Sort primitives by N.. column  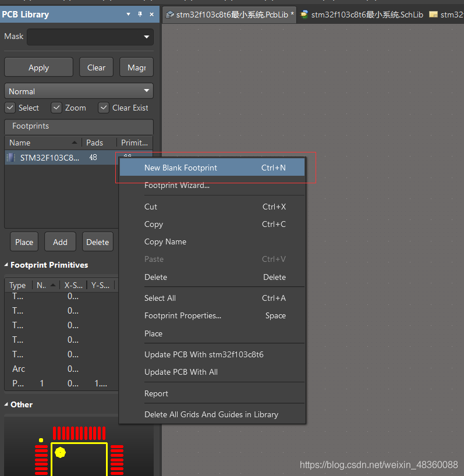(x=46, y=285)
